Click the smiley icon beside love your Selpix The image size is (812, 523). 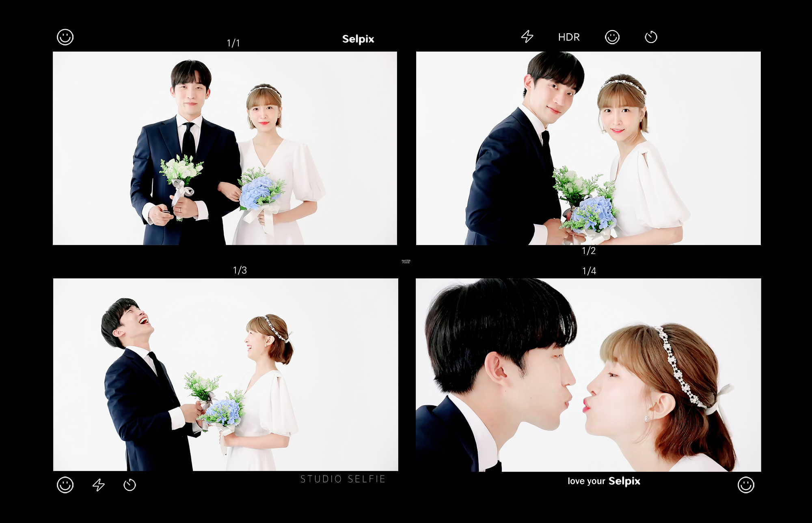click(745, 485)
